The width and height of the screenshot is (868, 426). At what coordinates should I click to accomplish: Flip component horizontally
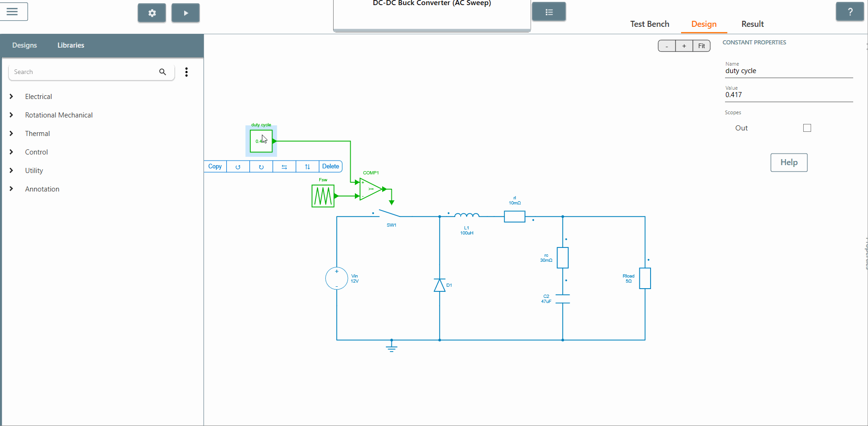pyautogui.click(x=284, y=167)
